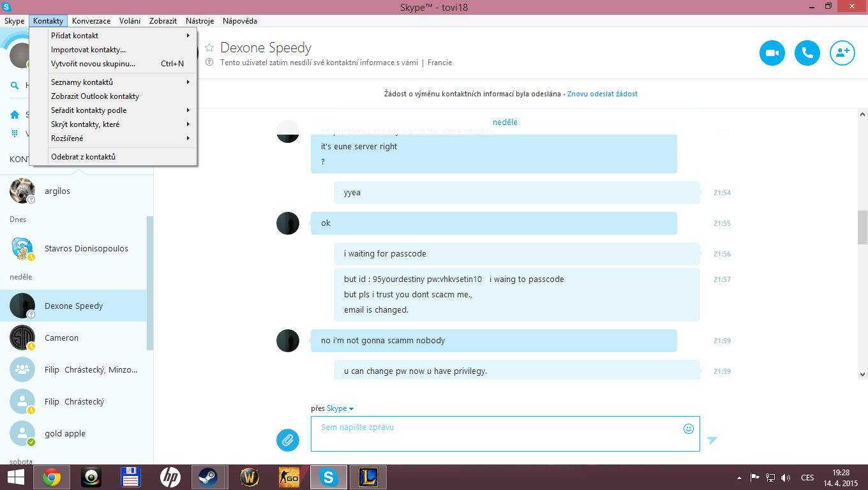This screenshot has height=490, width=868.
Task: Send the message with the arrow icon
Action: pyautogui.click(x=712, y=440)
